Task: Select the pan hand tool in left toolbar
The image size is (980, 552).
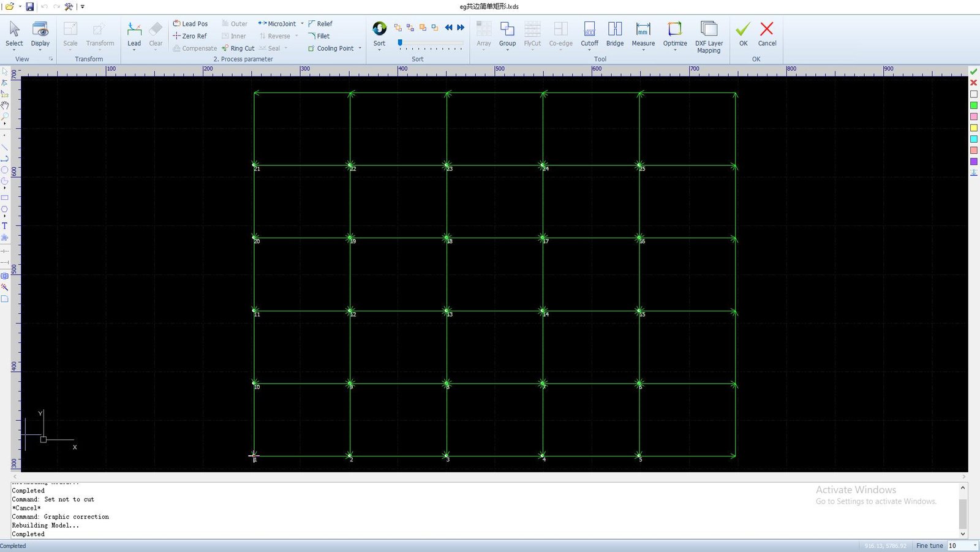Action: pos(5,105)
